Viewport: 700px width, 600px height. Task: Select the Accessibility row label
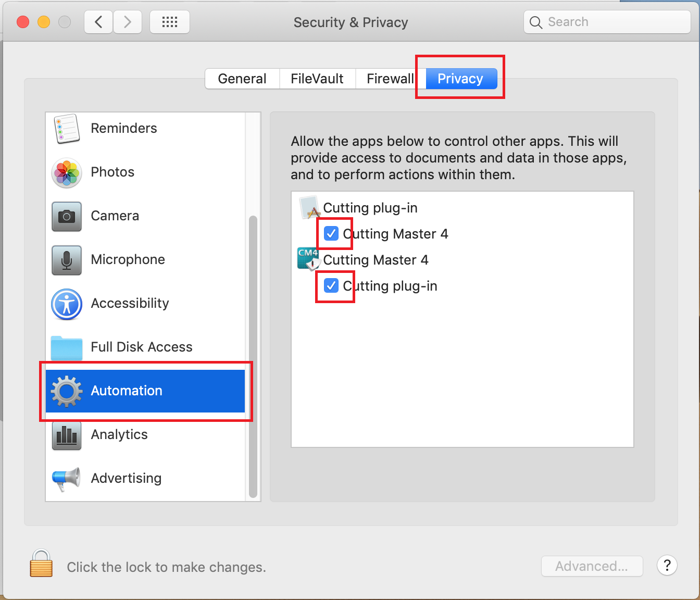point(130,303)
